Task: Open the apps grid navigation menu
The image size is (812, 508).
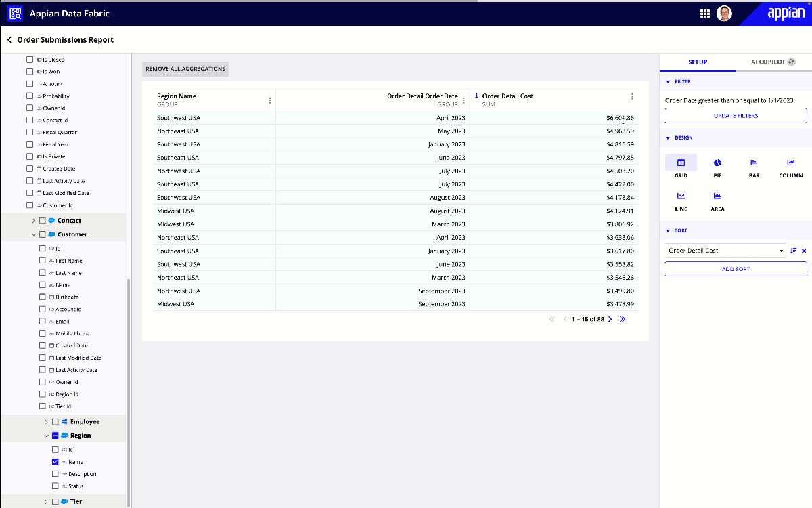Action: pos(704,14)
